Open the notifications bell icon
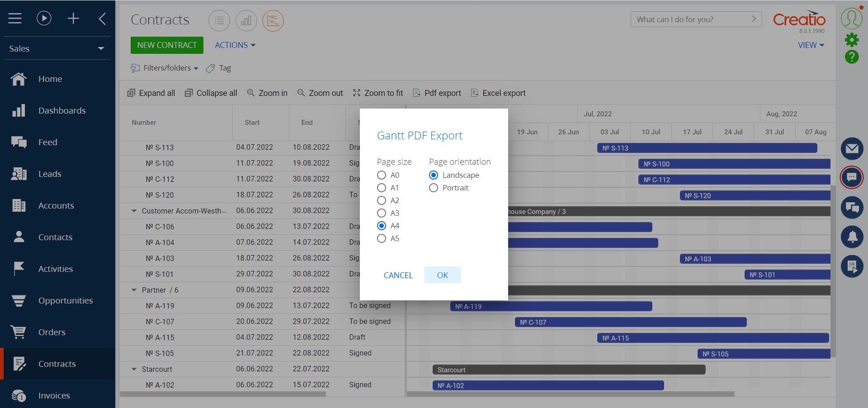This screenshot has width=868, height=408. click(852, 237)
